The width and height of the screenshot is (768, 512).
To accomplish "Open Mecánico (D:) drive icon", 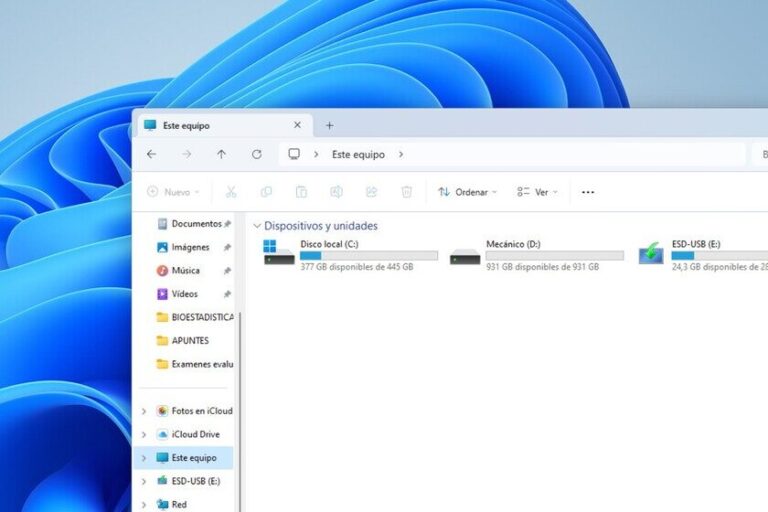I will [x=465, y=257].
